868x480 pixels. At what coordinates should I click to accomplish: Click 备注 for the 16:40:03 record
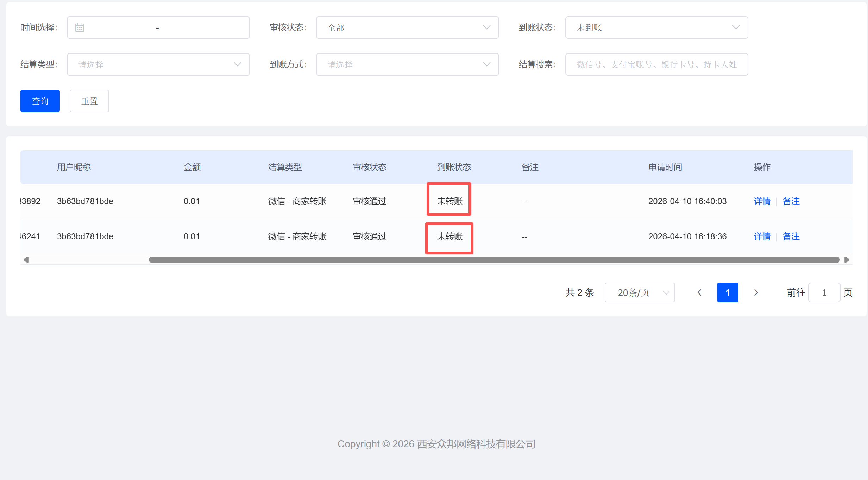pyautogui.click(x=791, y=201)
